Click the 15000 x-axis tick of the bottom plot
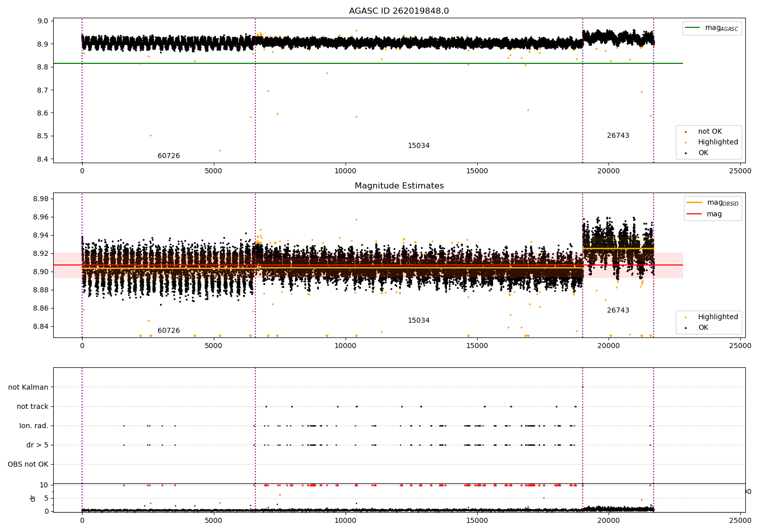This screenshot has width=760, height=532. (x=477, y=520)
